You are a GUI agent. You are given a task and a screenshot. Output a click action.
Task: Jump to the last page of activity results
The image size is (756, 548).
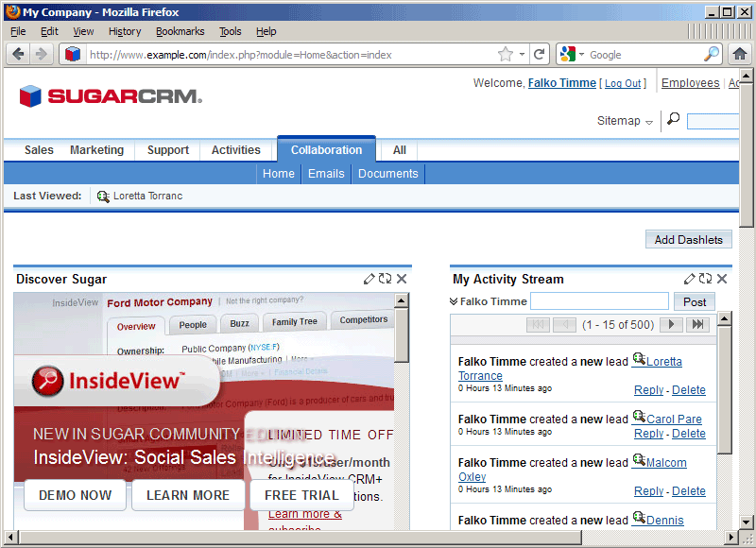point(697,324)
